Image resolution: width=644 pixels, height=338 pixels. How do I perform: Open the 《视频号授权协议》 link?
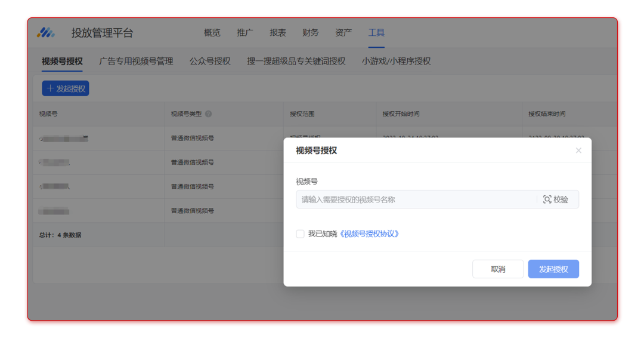tap(369, 234)
